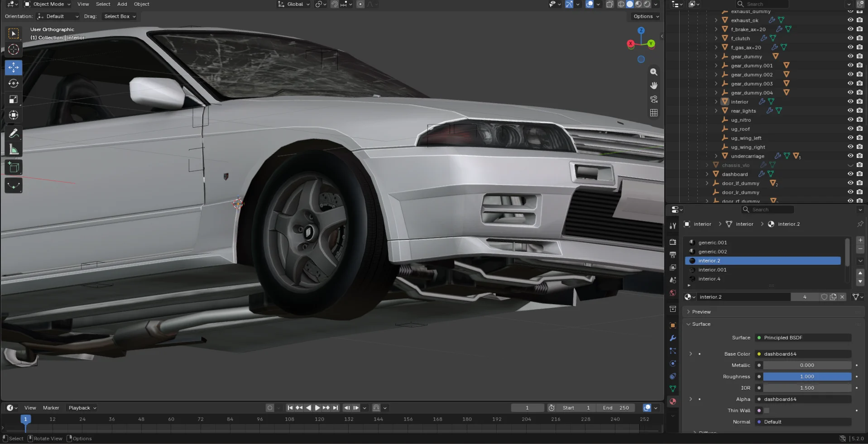868x444 pixels.
Task: Remove material slot with minus button
Action: tap(860, 249)
